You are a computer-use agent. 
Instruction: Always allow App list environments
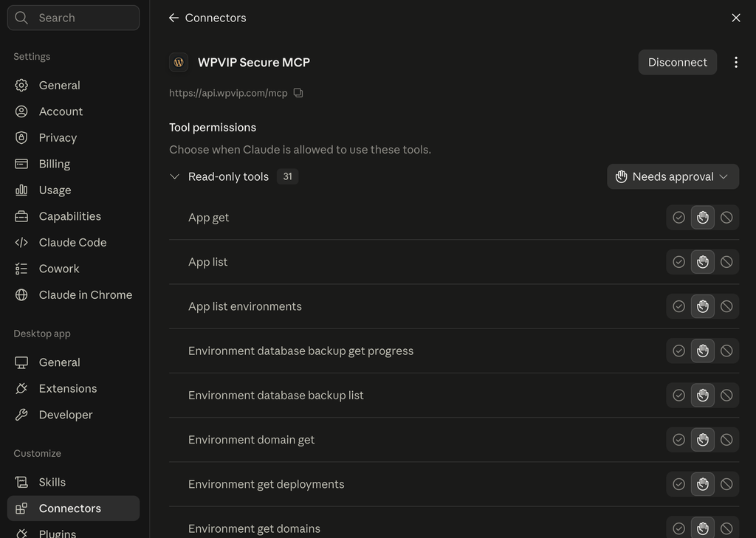(x=679, y=306)
